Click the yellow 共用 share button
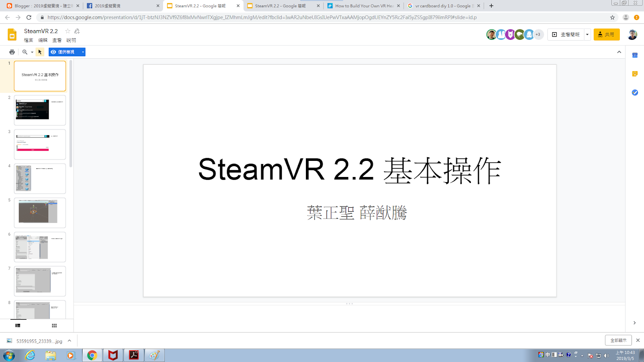 coord(607,35)
